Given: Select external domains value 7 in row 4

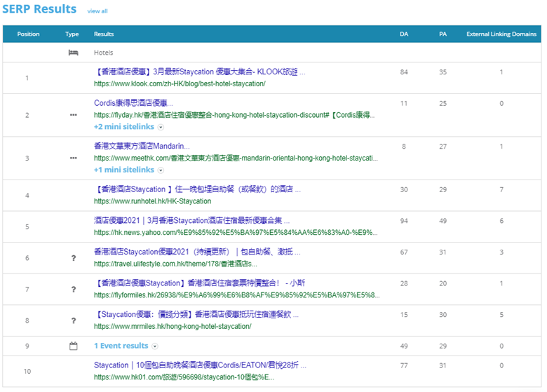Looking at the screenshot, I should (501, 190).
